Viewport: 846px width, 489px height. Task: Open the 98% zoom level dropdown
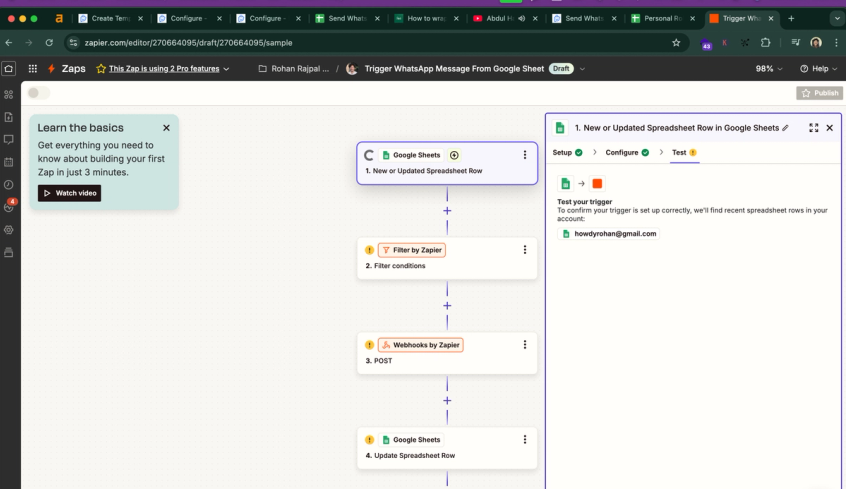click(x=769, y=69)
